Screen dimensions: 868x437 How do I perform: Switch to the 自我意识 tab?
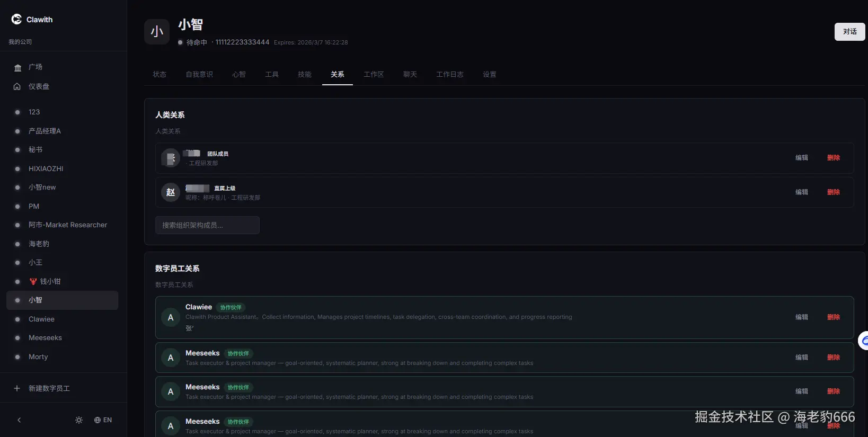199,74
